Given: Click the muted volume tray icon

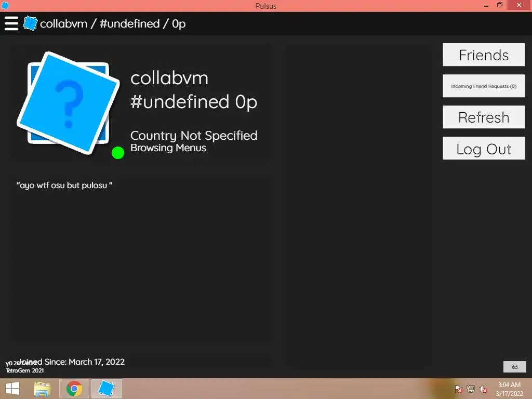Looking at the screenshot, I should click(x=483, y=389).
